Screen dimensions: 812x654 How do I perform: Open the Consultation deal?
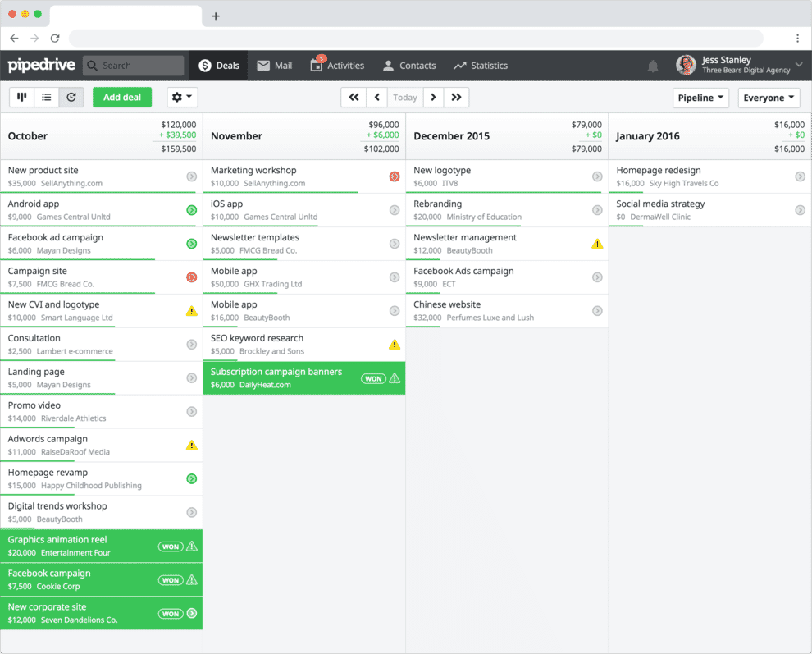(x=102, y=345)
